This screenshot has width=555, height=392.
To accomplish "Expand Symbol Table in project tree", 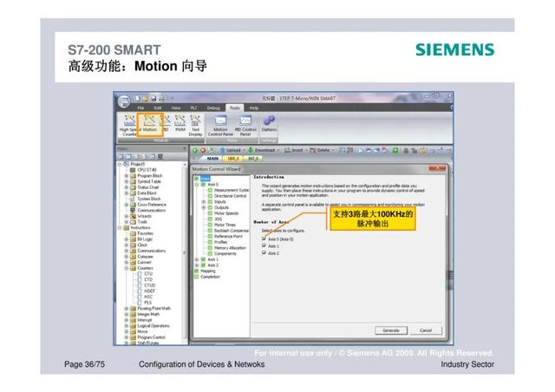I will 127,181.
